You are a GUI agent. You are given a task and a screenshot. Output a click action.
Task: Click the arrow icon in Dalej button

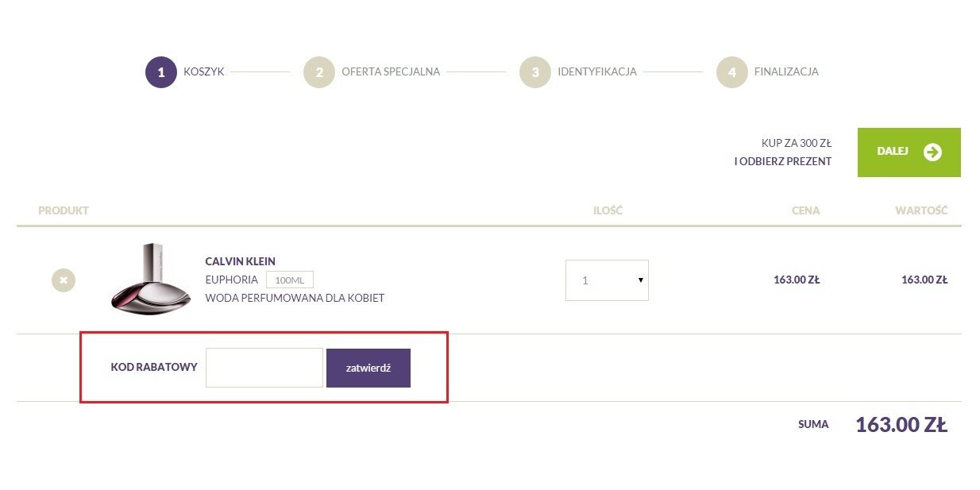click(932, 152)
